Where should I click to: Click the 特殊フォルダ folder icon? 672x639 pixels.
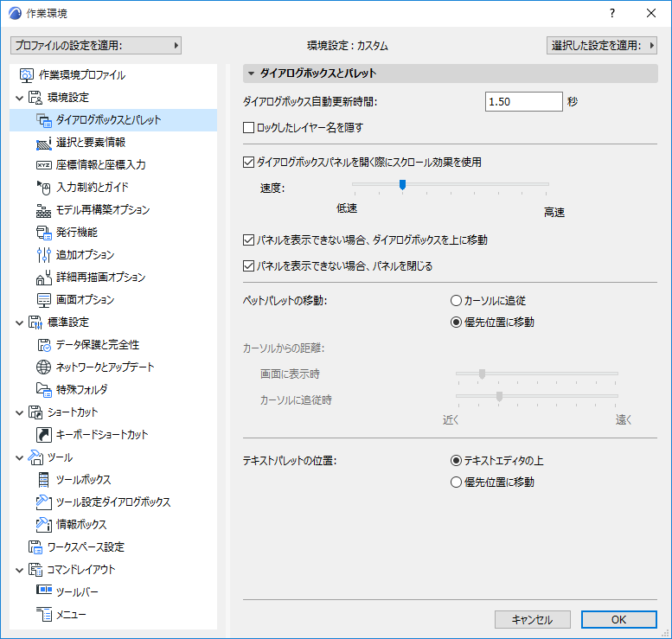coord(44,390)
